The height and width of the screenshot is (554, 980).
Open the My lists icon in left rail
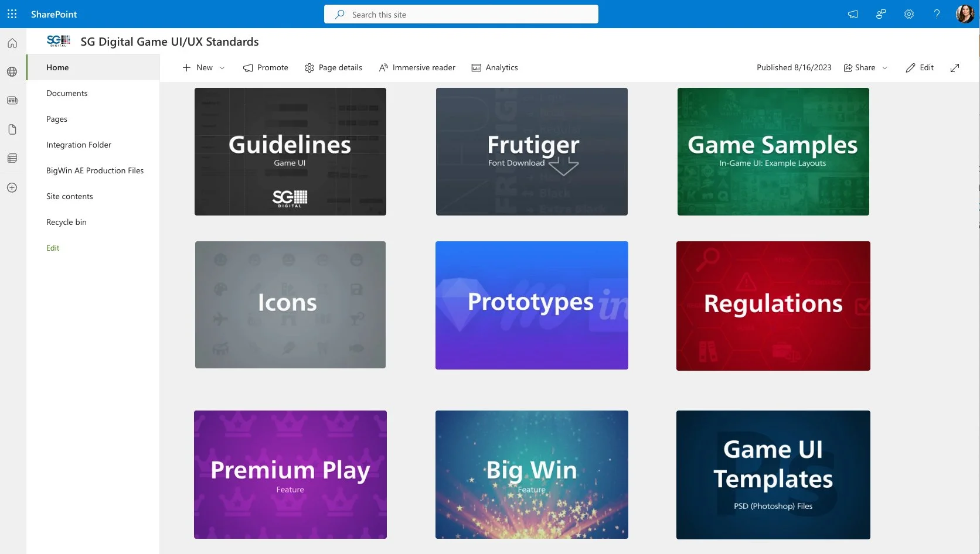(12, 158)
